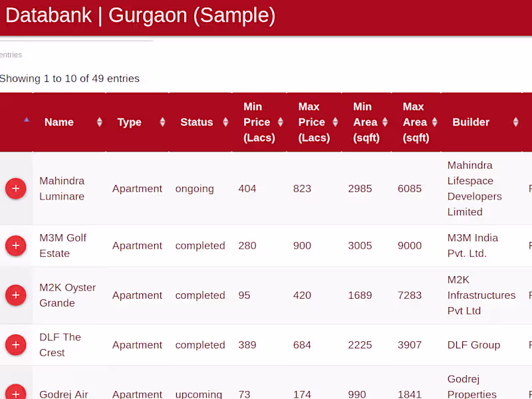Viewport: 532px width, 399px height.
Task: Click min area value 2985
Action: [x=360, y=189]
